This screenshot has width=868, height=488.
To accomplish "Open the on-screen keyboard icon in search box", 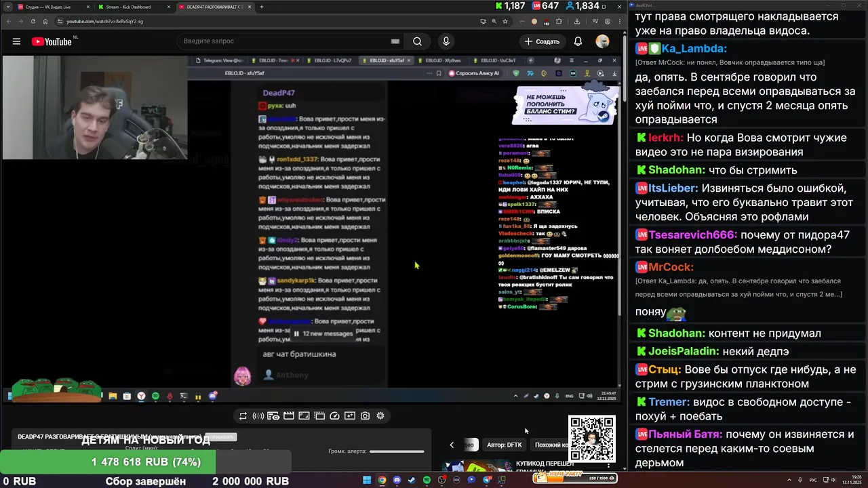I will coord(395,41).
